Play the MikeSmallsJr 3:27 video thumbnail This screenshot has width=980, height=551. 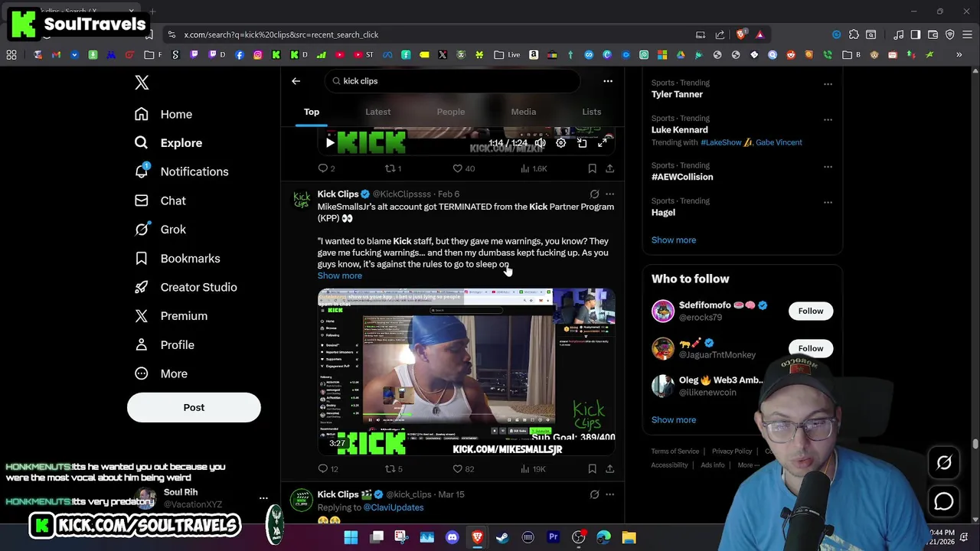tap(466, 372)
